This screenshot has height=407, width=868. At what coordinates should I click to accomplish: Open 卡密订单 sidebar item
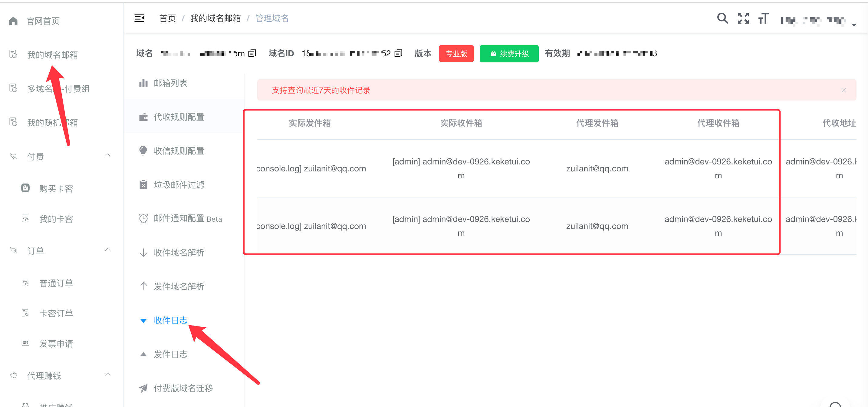[x=56, y=313]
